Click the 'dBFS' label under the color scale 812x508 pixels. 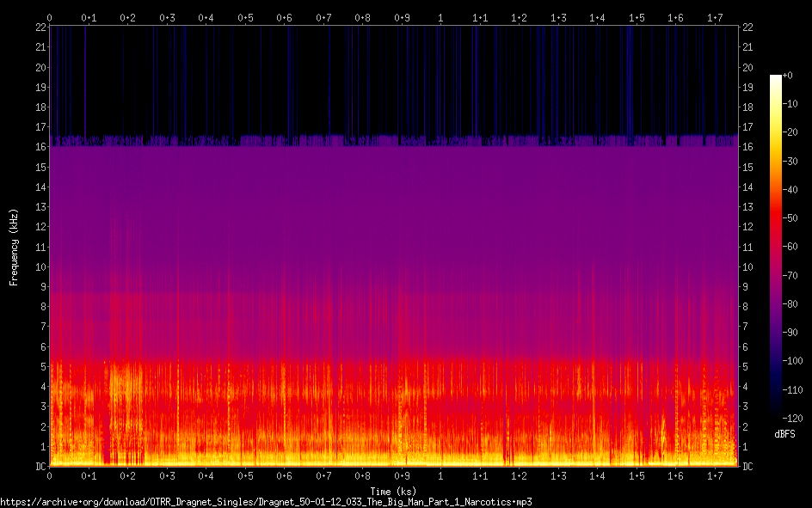pyautogui.click(x=784, y=434)
